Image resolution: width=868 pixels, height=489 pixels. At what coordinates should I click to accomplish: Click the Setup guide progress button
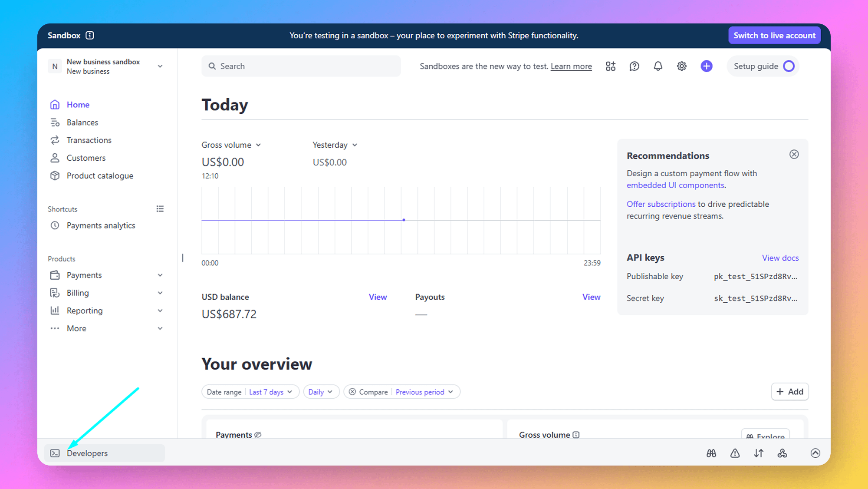(x=763, y=66)
